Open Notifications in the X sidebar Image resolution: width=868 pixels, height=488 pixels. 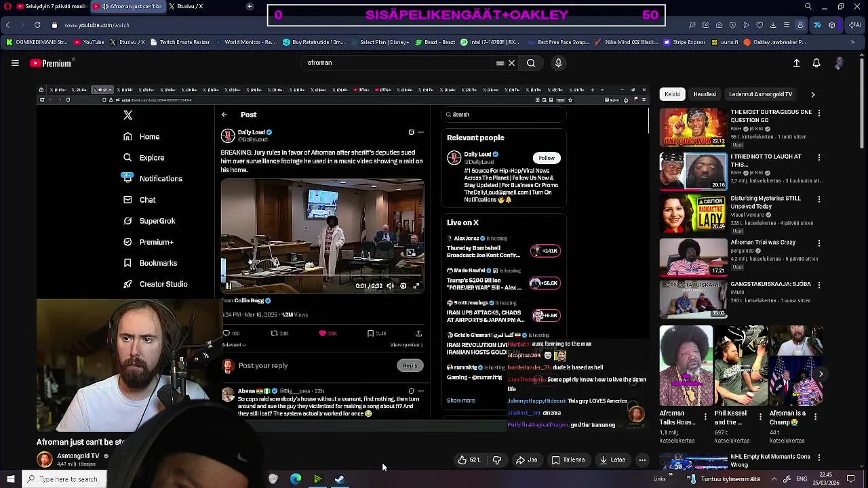click(x=153, y=179)
